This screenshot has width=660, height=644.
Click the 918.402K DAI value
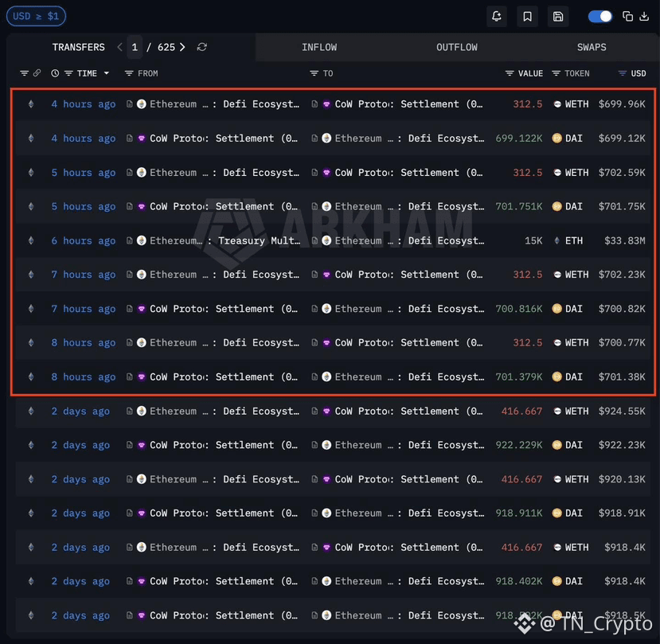tap(519, 581)
